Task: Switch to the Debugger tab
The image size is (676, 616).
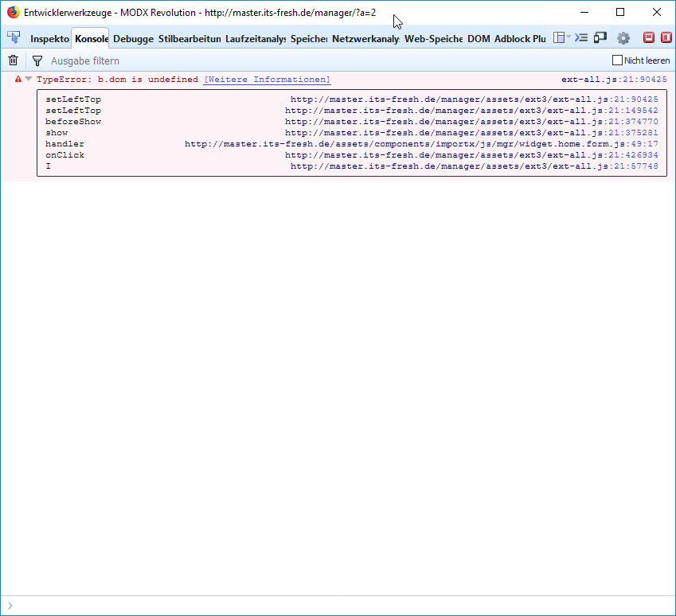Action: (x=133, y=37)
